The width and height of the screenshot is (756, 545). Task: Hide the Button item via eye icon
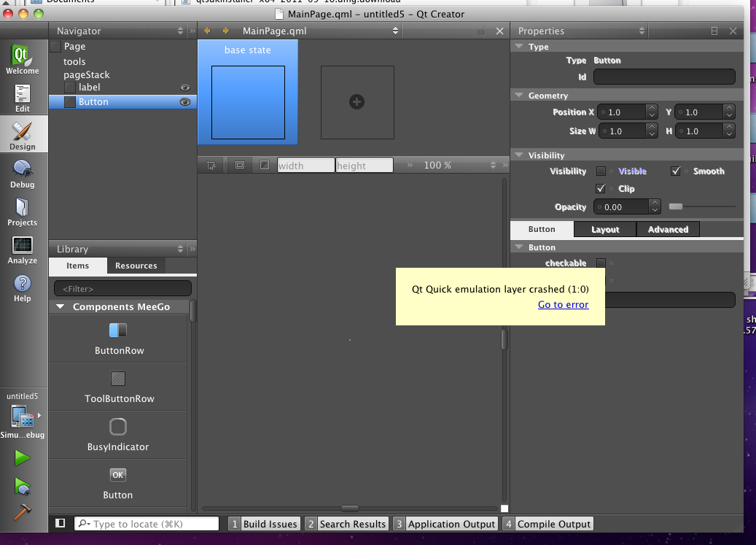pyautogui.click(x=185, y=101)
